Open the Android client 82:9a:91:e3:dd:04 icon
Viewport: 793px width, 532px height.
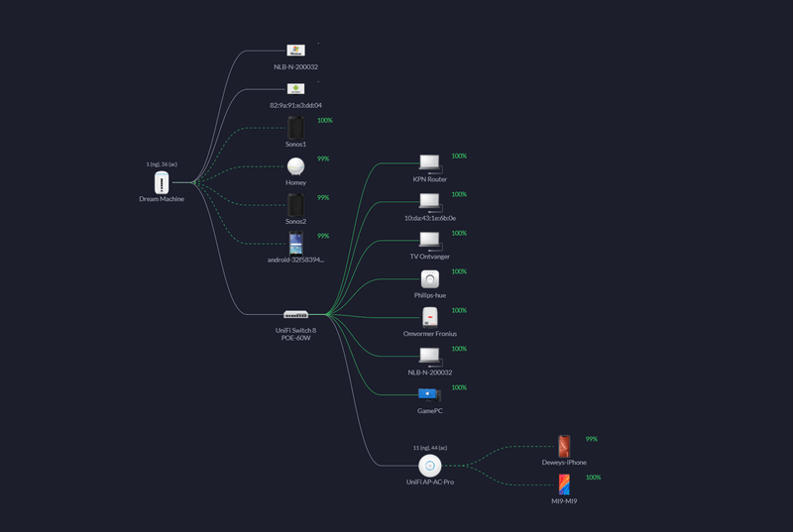(x=295, y=89)
